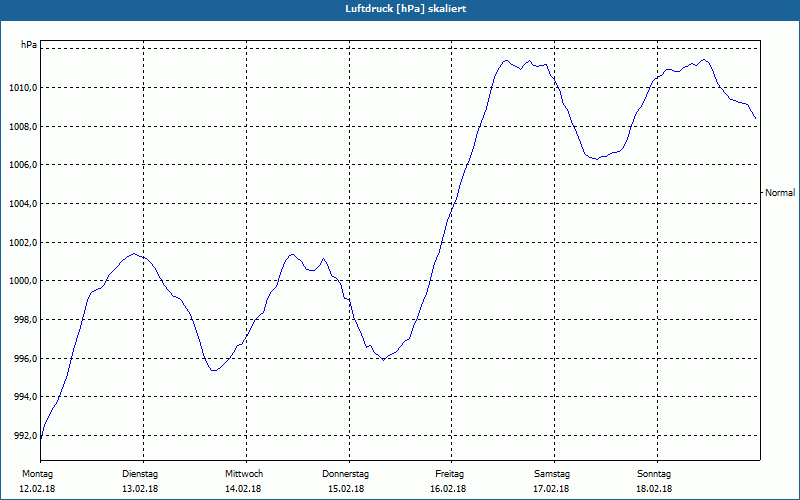The image size is (800, 500).
Task: Click the '998,0' y-axis value
Action: [x=25, y=319]
